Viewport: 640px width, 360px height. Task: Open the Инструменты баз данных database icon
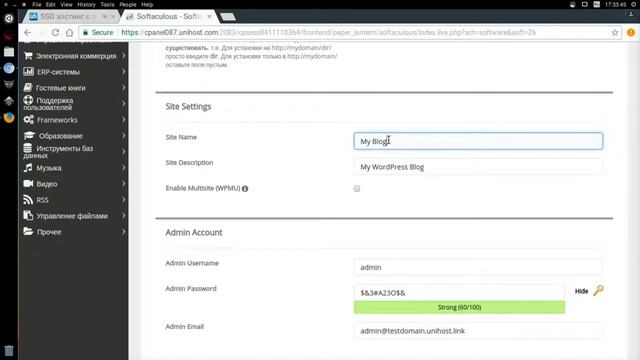pyautogui.click(x=28, y=147)
